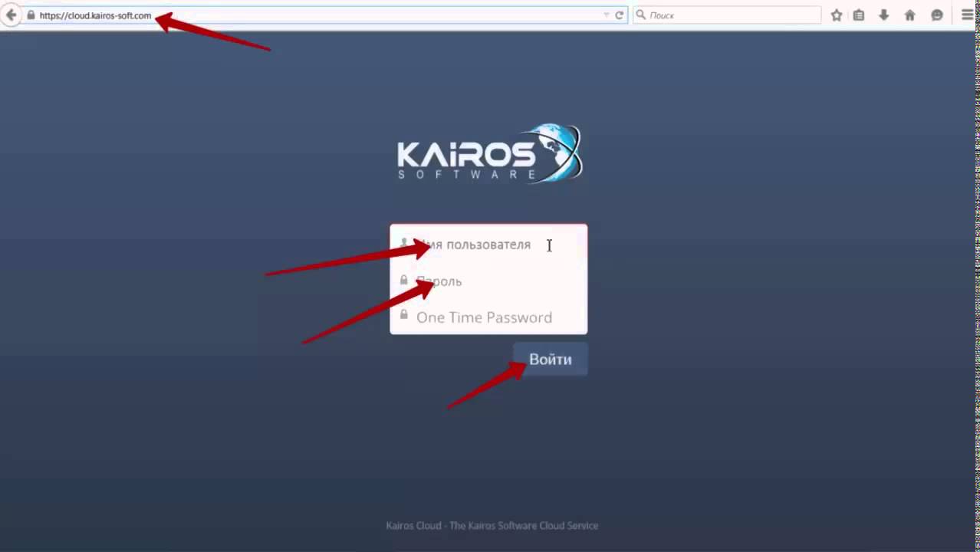Click the padlock security icon in address bar

(x=31, y=15)
